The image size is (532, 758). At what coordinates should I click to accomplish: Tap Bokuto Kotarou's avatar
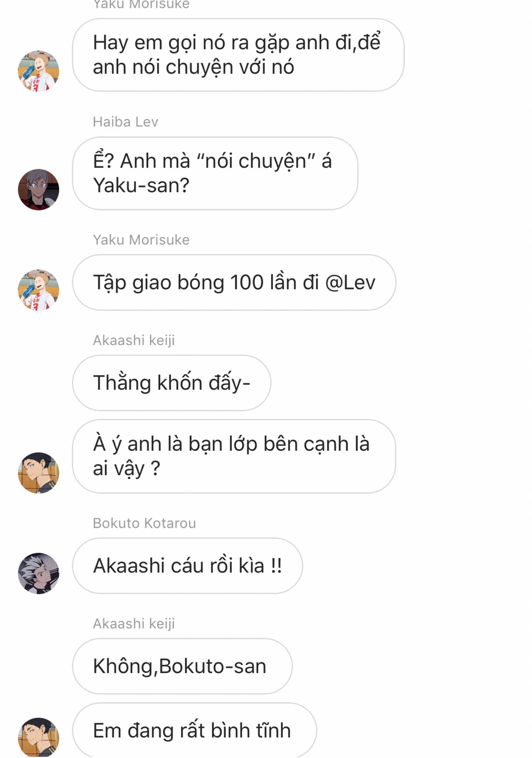pos(39,573)
